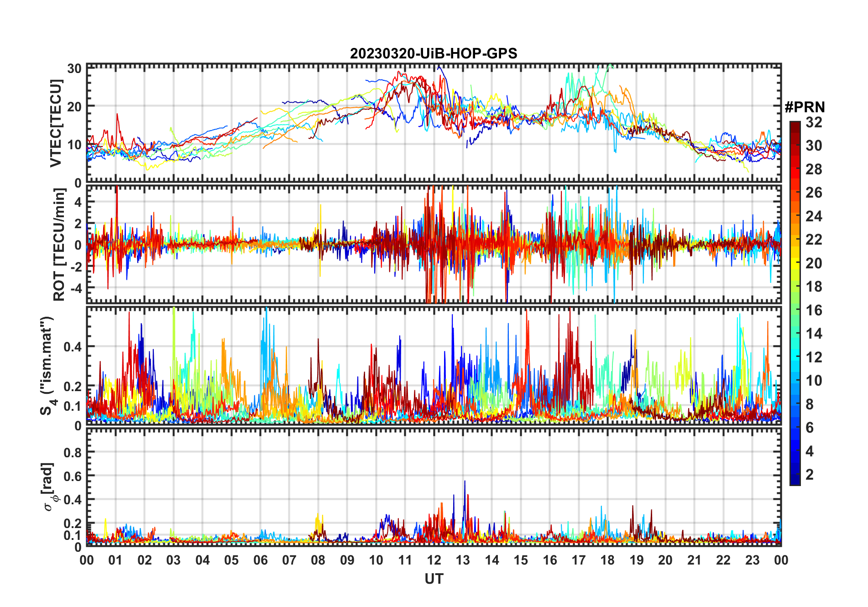Viewport: 868px width, 607px height.
Task: Click the "12" hour tick on UT axis
Action: [434, 560]
